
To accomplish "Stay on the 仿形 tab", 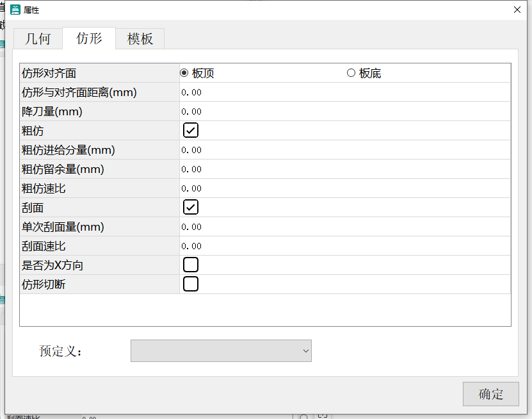I will point(88,38).
